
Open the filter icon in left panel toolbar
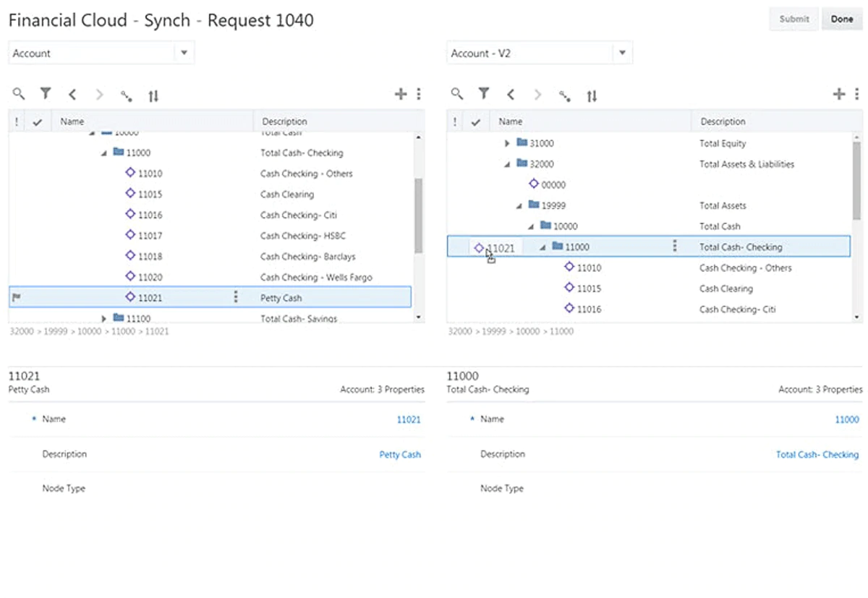click(x=46, y=94)
